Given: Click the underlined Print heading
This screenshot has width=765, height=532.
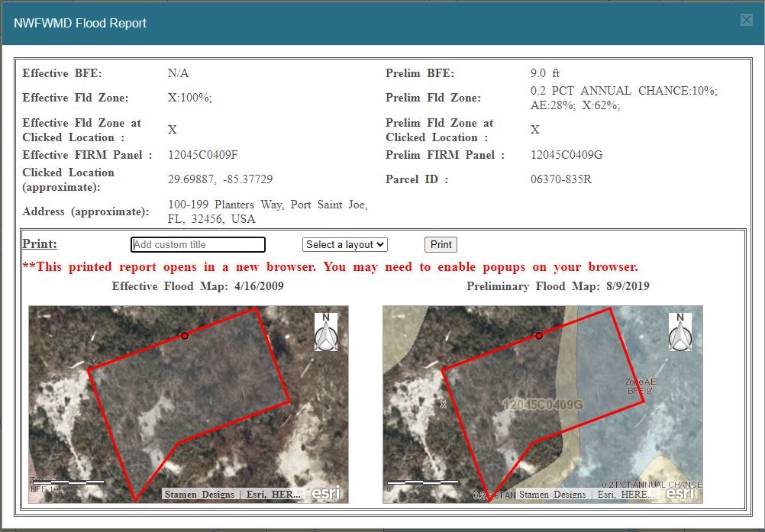Looking at the screenshot, I should [40, 244].
